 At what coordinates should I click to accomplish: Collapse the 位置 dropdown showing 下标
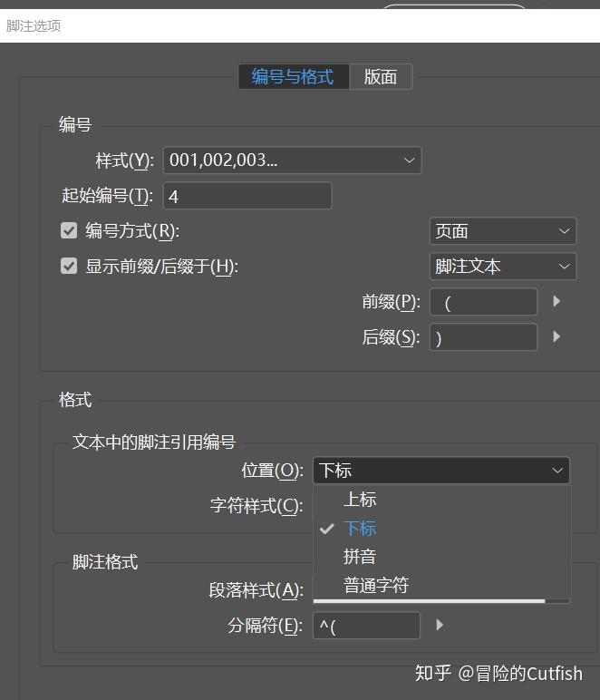tap(441, 470)
